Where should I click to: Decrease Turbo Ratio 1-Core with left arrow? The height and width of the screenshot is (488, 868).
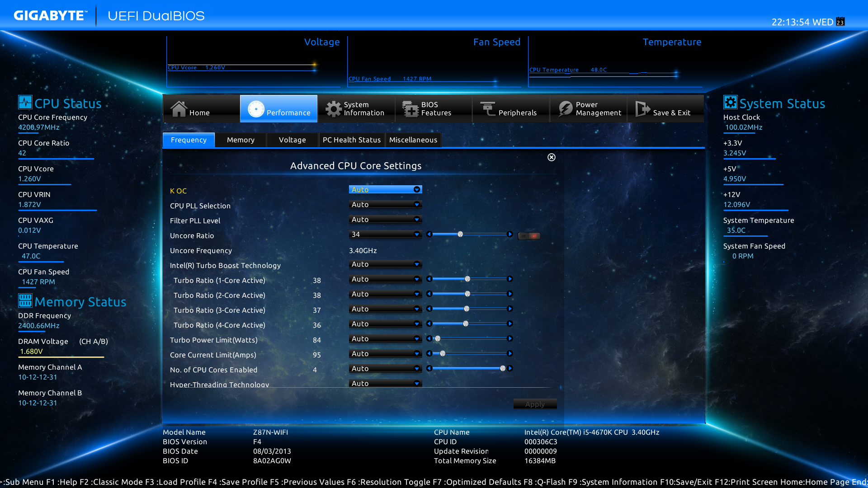click(x=429, y=279)
